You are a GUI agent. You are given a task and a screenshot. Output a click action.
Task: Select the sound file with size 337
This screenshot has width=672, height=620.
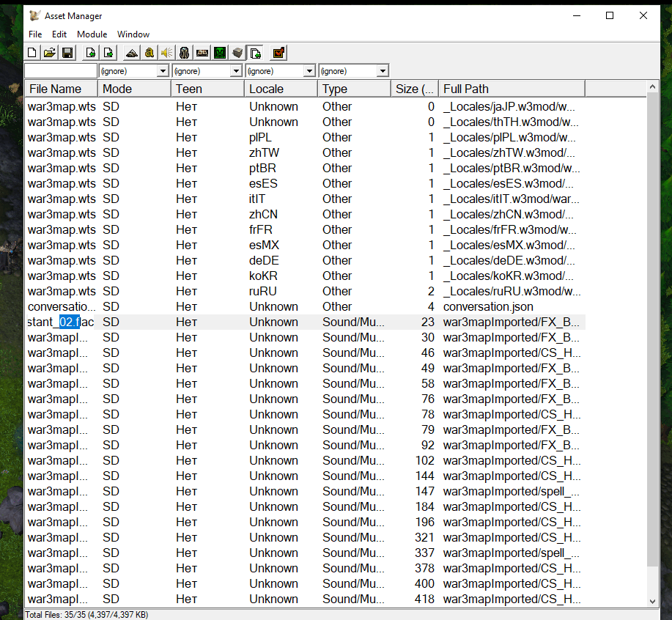(x=305, y=553)
